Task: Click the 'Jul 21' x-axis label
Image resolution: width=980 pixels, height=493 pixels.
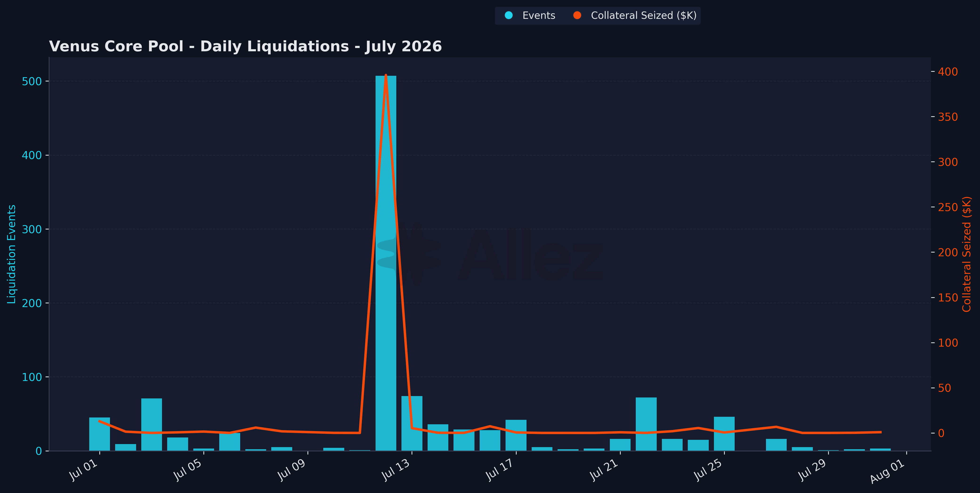Action: 604,470
